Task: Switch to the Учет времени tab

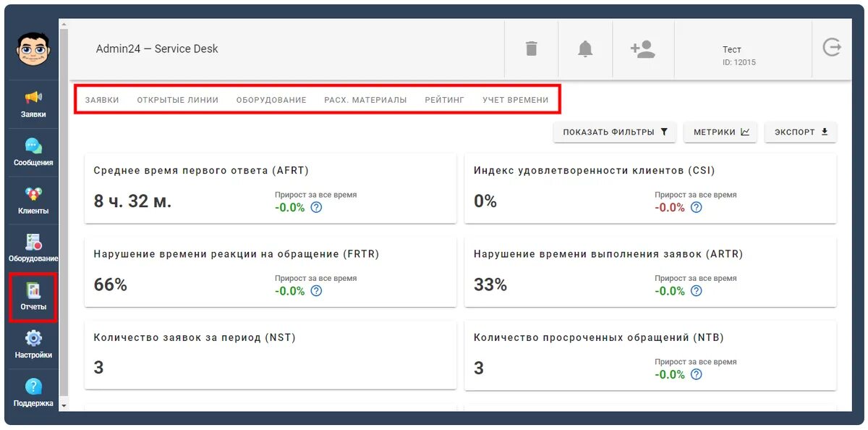Action: point(516,100)
